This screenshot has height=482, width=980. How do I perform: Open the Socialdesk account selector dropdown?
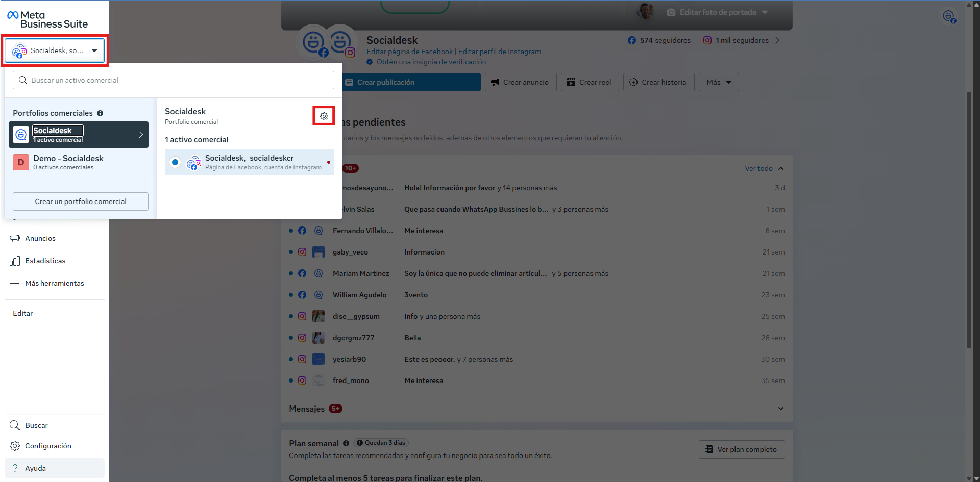point(55,50)
